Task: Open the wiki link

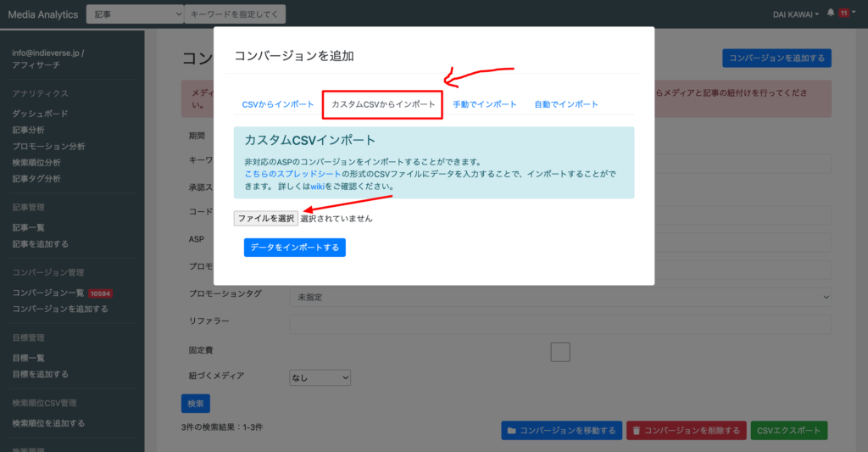Action: [317, 186]
